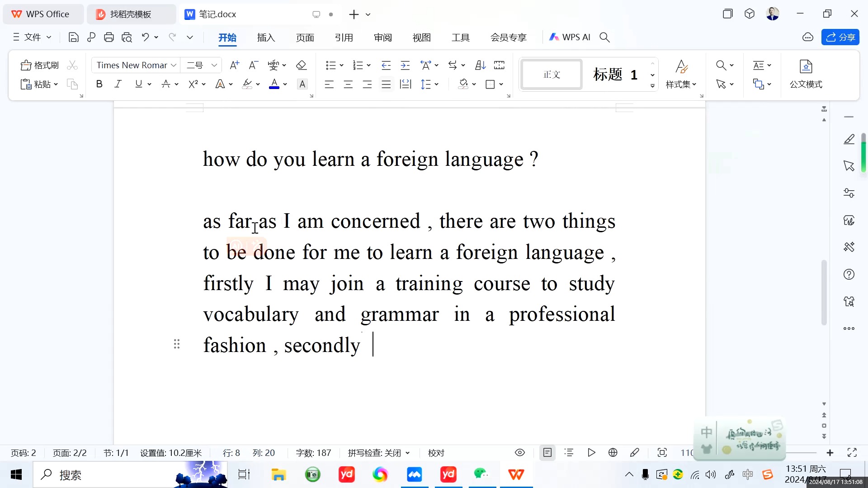
Task: Expand the styles gallery more arrow
Action: 652,86
